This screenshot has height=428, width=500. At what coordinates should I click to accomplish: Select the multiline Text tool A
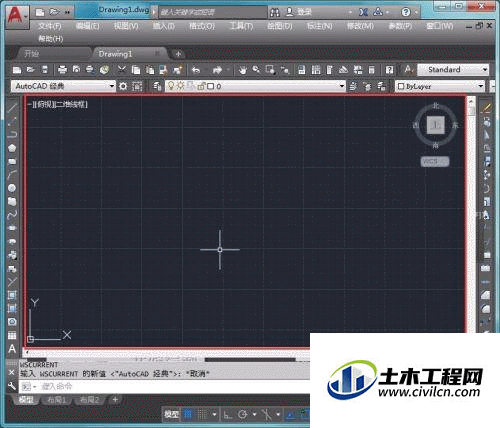[x=12, y=349]
